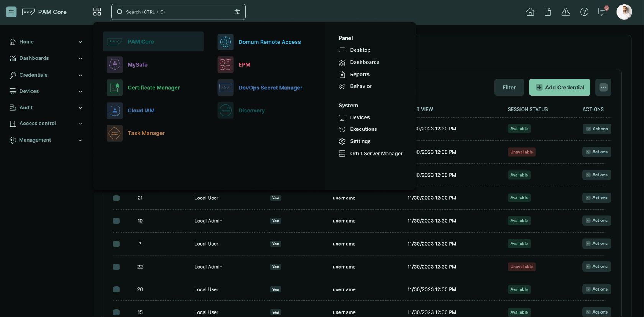The width and height of the screenshot is (644, 317).
Task: Open Orbit Server Manager under System
Action: [x=371, y=154]
